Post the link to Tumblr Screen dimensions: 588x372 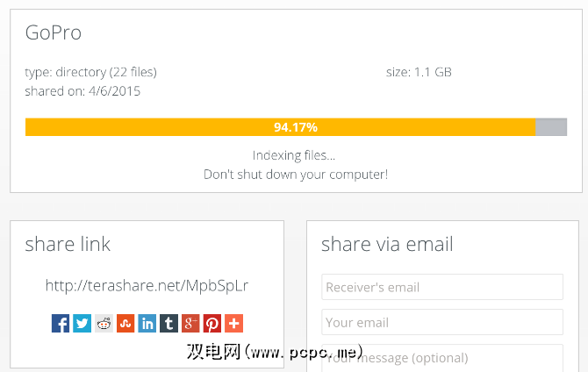click(169, 323)
